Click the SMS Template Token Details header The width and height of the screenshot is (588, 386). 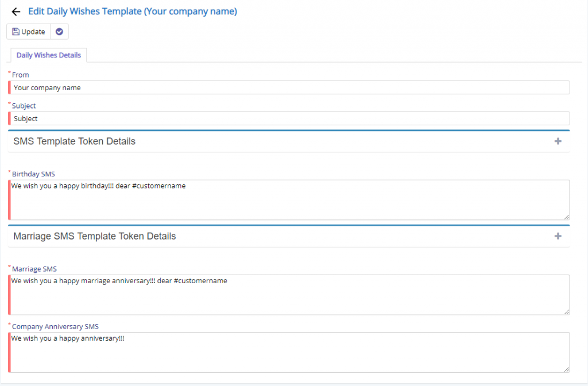click(x=289, y=141)
